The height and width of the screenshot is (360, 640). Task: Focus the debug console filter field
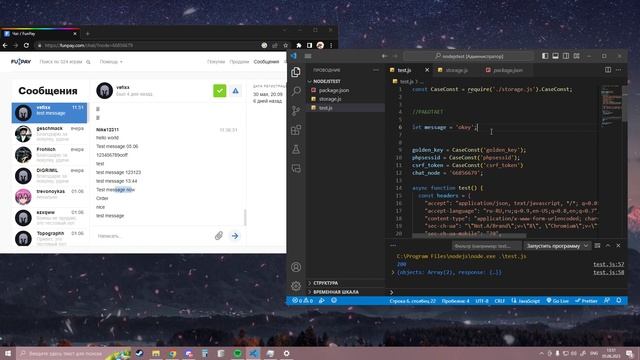(486, 246)
